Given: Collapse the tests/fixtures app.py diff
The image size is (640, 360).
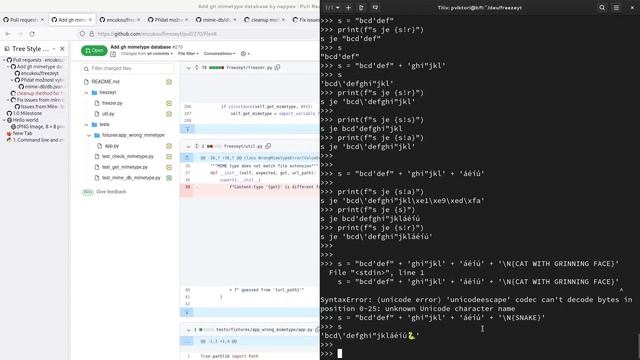Looking at the screenshot, I should (189, 330).
